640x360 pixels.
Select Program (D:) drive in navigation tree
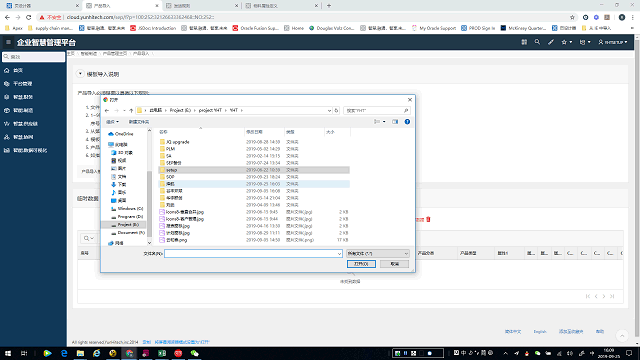click(127, 217)
